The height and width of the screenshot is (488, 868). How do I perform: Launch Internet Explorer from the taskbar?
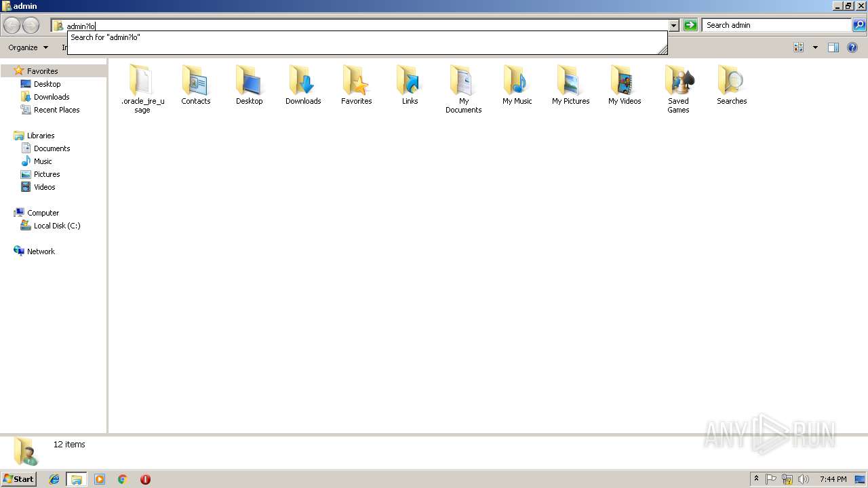(54, 479)
